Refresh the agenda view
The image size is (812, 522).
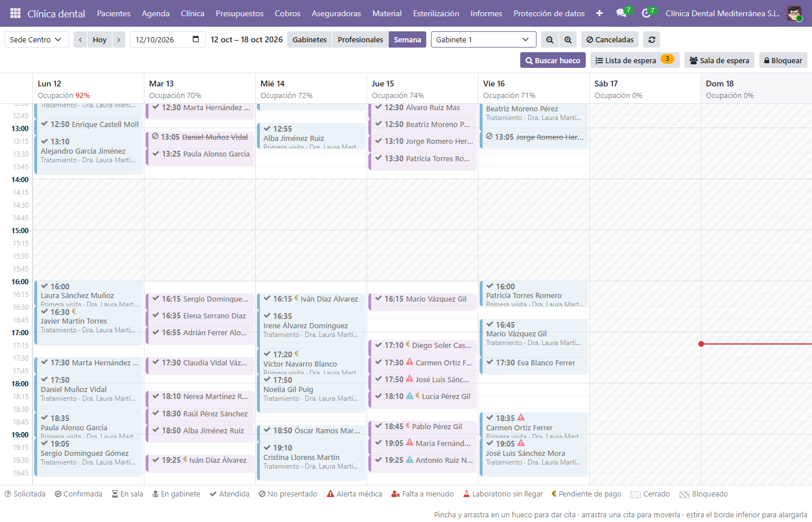point(652,39)
